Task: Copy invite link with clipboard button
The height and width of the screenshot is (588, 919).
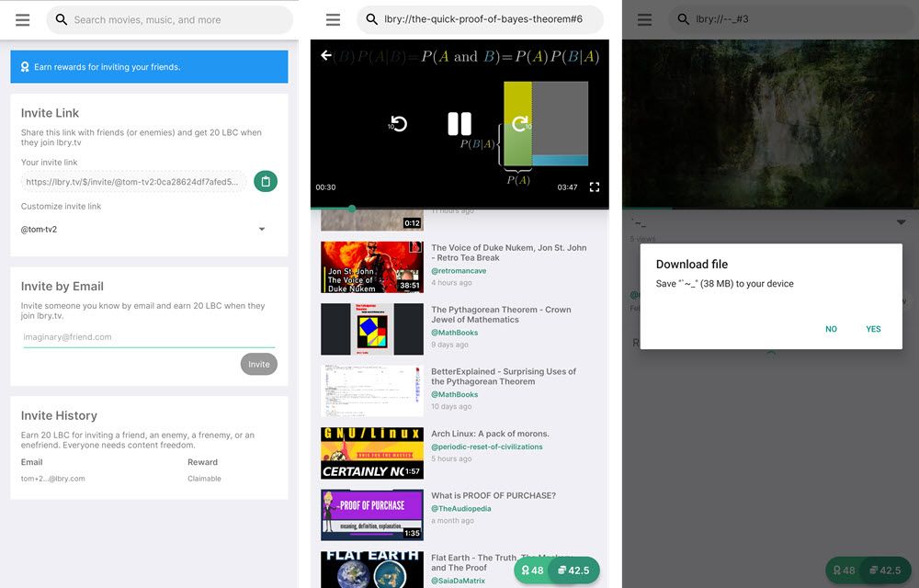Action: [266, 182]
